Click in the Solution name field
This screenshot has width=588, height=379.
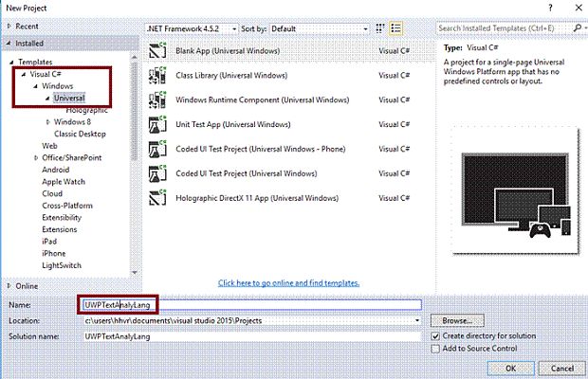(252, 336)
